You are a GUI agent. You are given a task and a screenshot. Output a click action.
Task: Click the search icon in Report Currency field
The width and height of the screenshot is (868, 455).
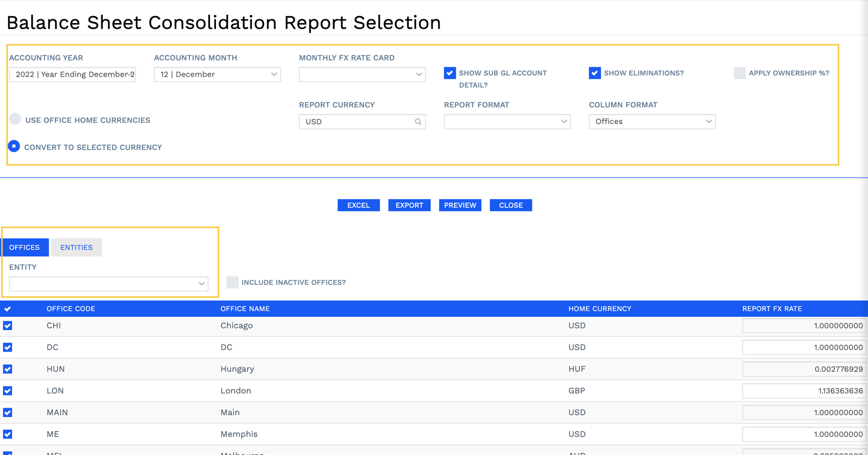tap(418, 121)
